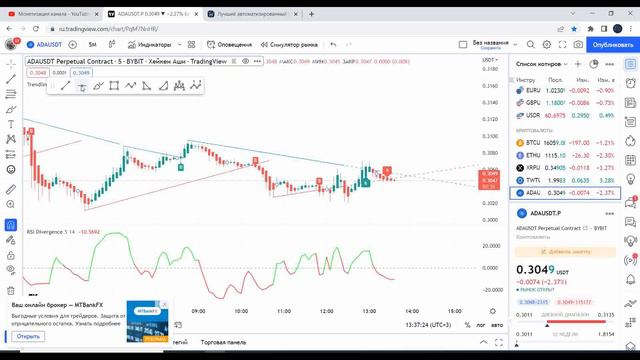Click the camera snapshot icon
640x360 pixels.
pyautogui.click(x=578, y=44)
